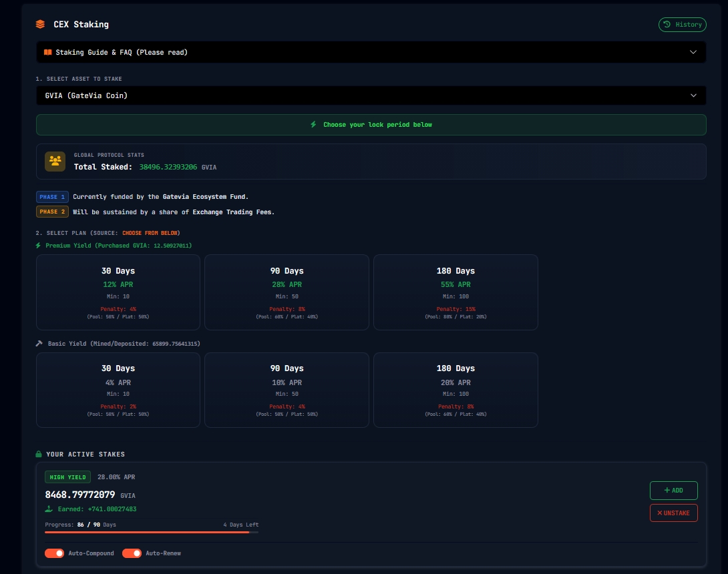This screenshot has height=574, width=728.
Task: Select the Basic 180 Days 20% APR plan
Action: point(456,390)
